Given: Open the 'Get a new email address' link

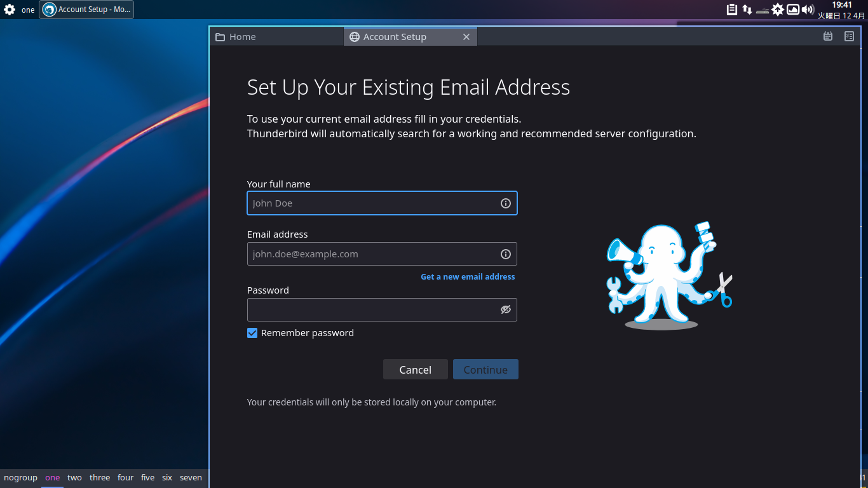Looking at the screenshot, I should click(x=468, y=277).
